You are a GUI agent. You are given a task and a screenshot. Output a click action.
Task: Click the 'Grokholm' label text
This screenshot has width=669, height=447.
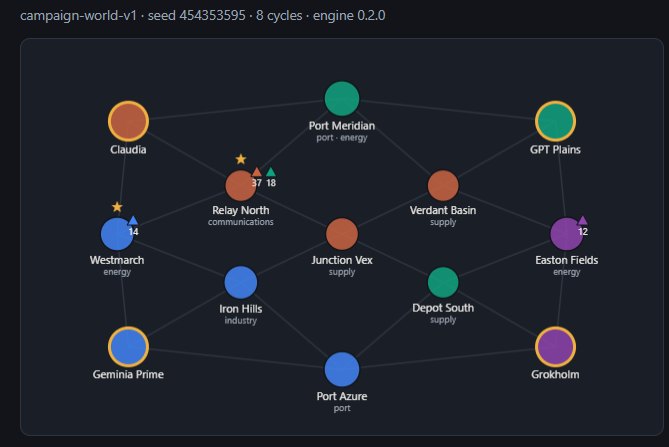[x=555, y=374]
